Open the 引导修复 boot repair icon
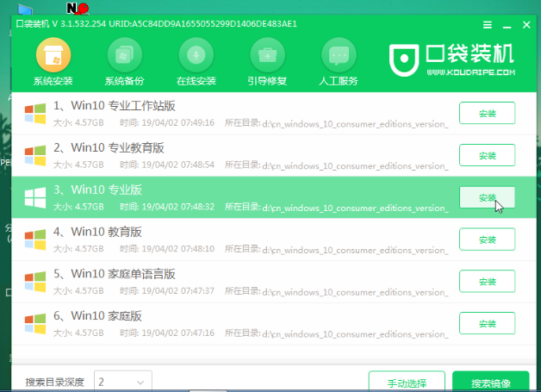The image size is (541, 392). pos(268,57)
